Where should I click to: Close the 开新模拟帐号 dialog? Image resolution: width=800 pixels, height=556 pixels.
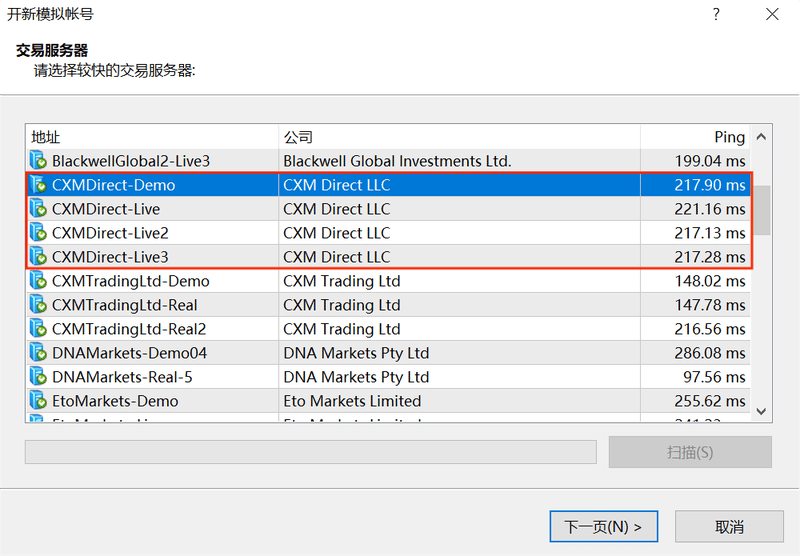click(772, 14)
